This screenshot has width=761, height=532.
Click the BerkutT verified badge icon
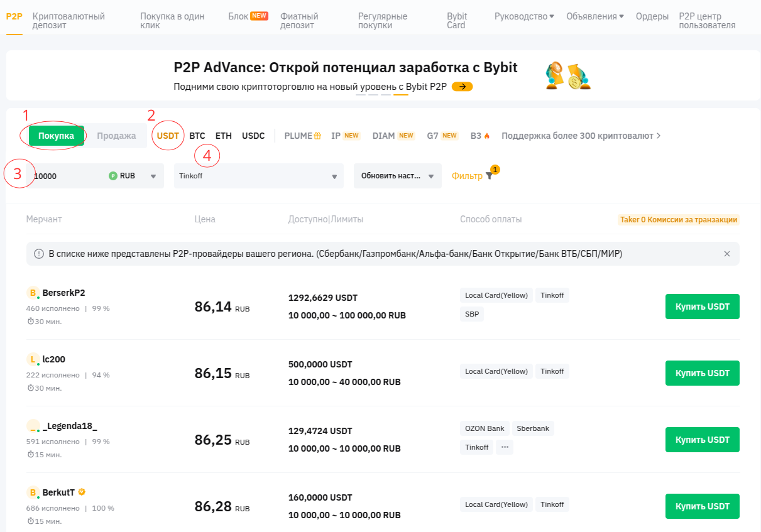[x=82, y=492]
